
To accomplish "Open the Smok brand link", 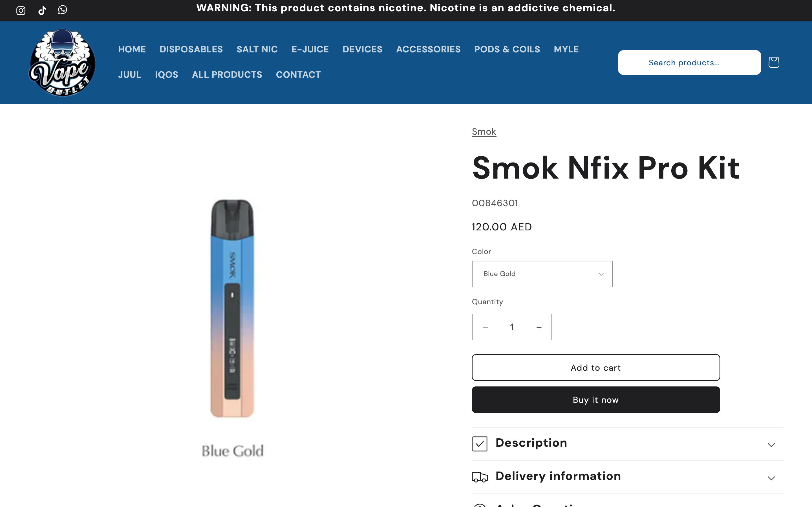I will coord(484,132).
